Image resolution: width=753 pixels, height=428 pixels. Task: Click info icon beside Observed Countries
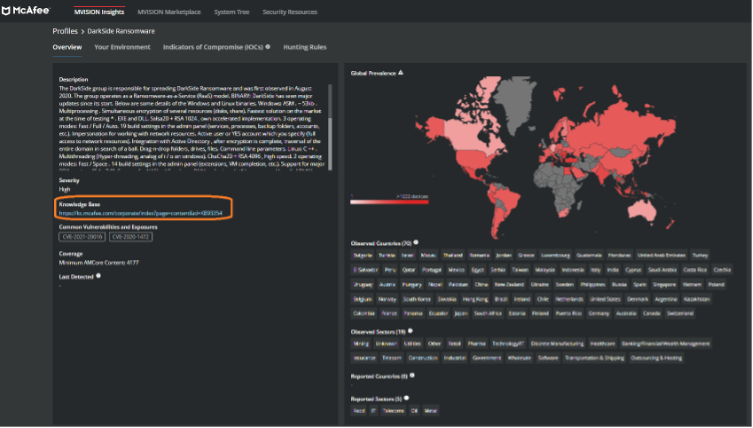416,243
